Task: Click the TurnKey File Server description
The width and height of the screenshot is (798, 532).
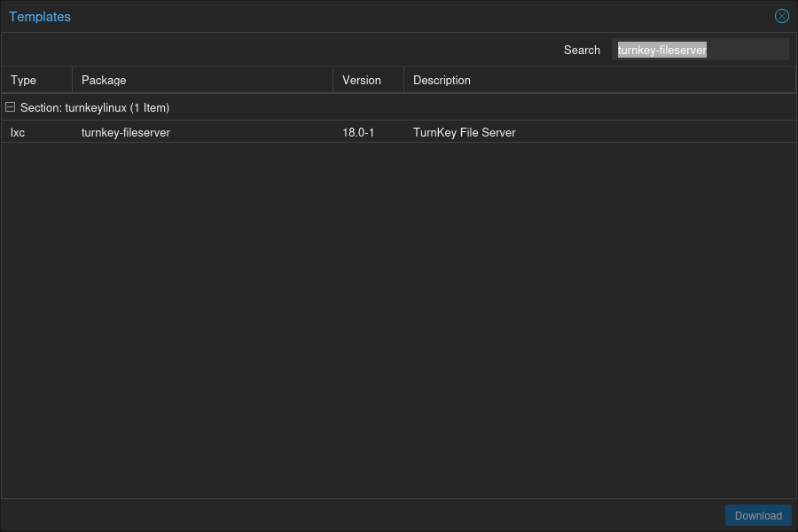Action: 464,132
